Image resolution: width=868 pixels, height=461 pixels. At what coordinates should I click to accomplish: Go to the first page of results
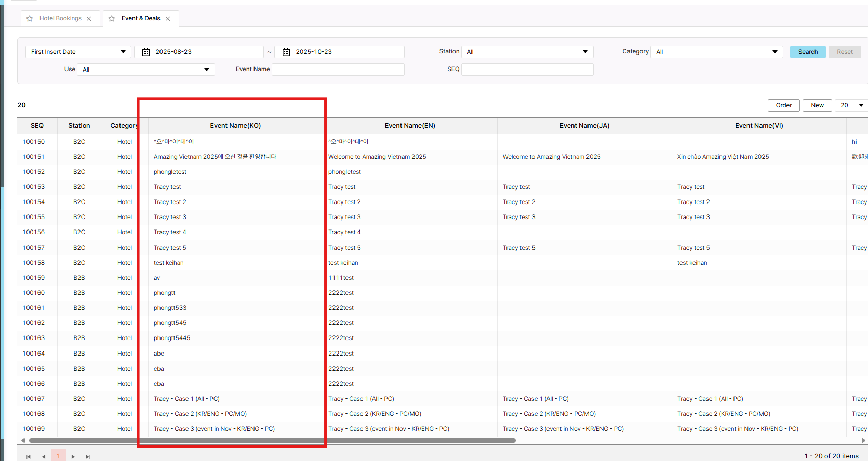29,457
